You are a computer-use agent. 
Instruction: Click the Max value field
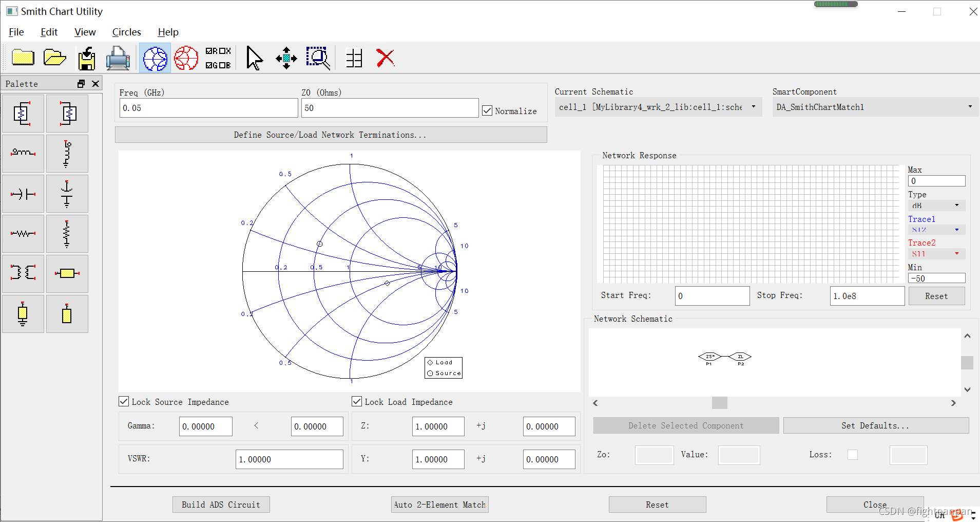pos(936,181)
